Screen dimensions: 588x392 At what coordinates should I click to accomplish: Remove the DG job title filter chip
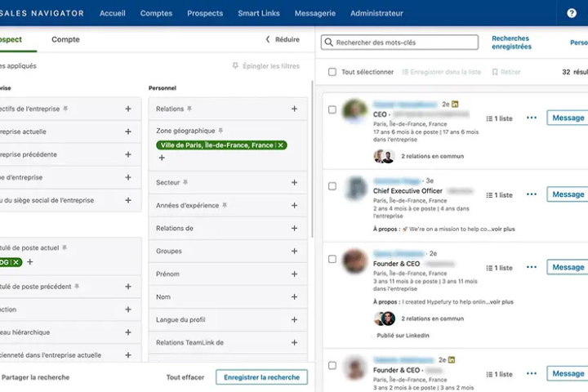pos(16,262)
